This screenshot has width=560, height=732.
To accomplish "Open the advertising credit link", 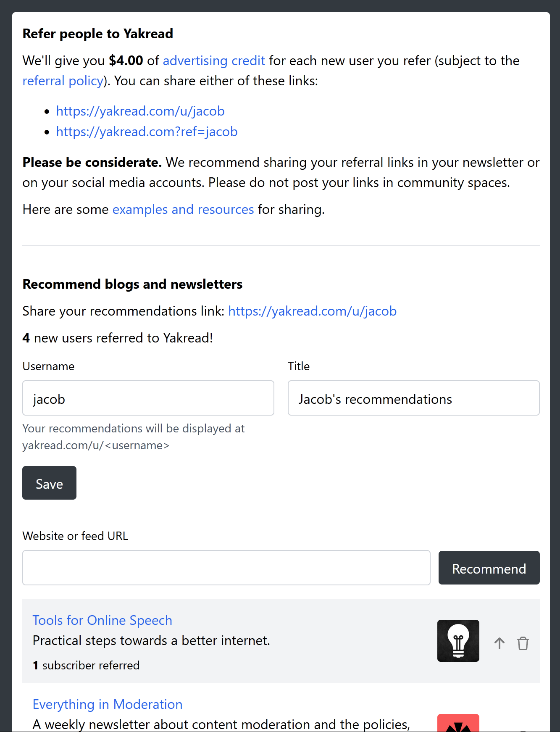I will (214, 61).
